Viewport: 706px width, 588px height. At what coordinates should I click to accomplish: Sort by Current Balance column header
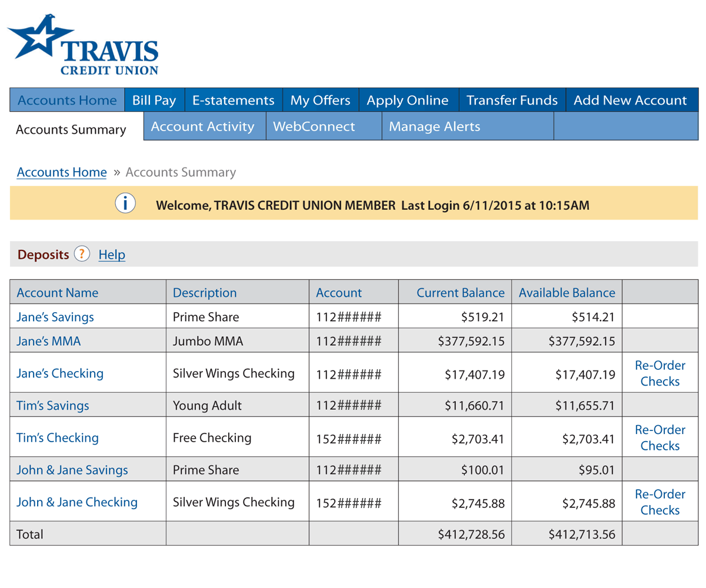[460, 292]
